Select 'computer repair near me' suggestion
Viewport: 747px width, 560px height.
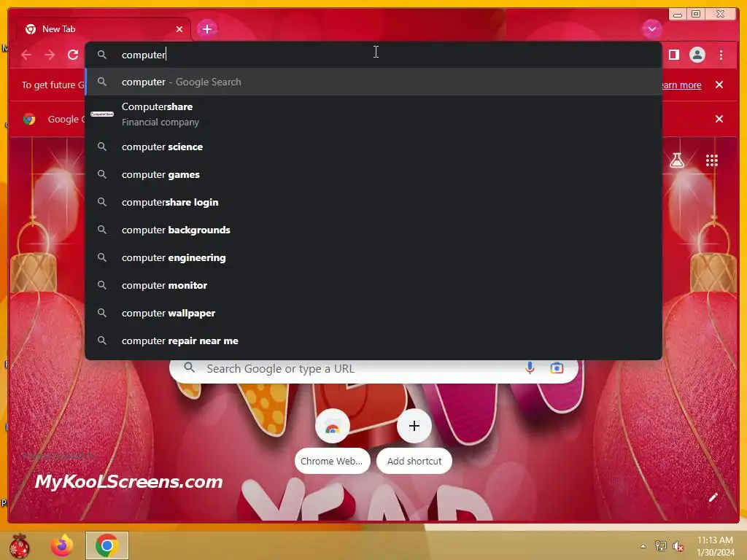373,340
